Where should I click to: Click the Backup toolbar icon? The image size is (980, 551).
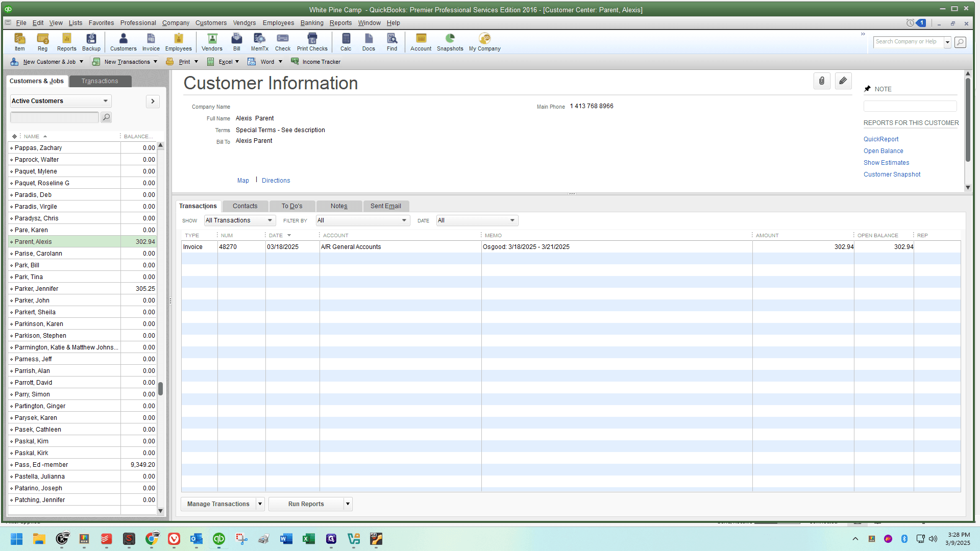(91, 42)
